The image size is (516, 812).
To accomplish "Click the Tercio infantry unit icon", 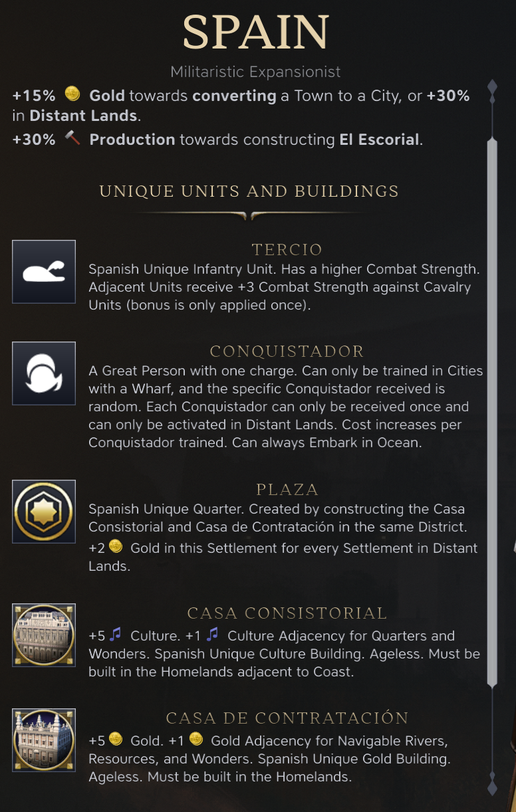I will click(x=44, y=272).
